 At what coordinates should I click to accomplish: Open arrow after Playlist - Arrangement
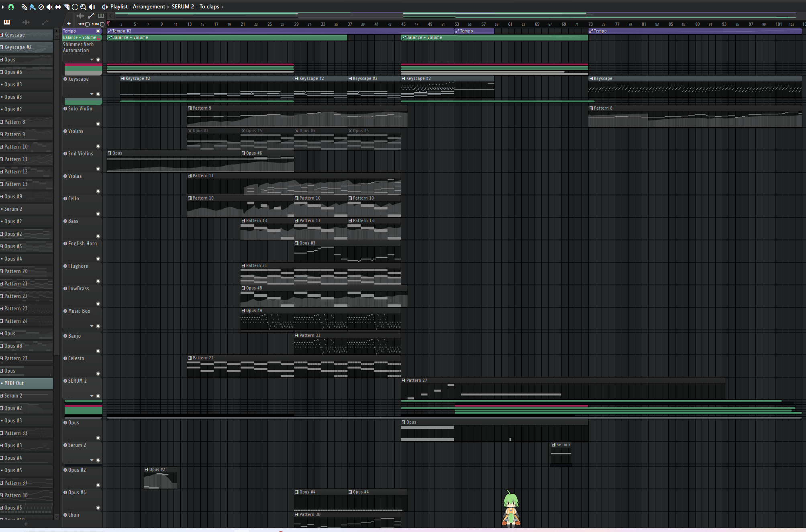(x=168, y=7)
